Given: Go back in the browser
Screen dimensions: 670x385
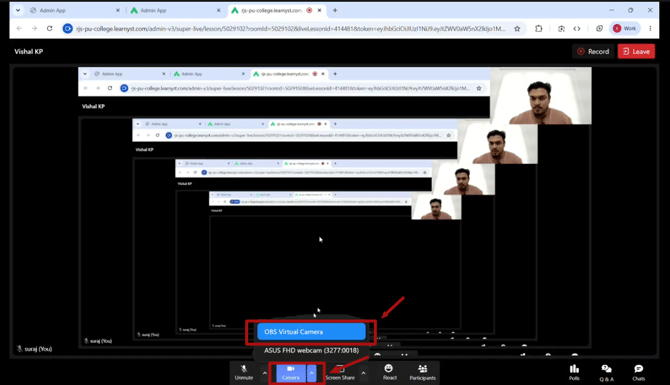Looking at the screenshot, I should (x=19, y=28).
